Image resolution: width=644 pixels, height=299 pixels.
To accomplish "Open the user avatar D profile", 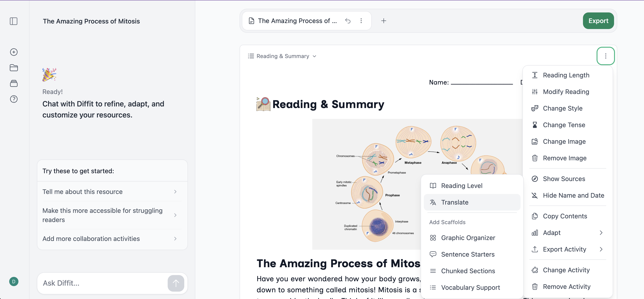I will coord(14,281).
